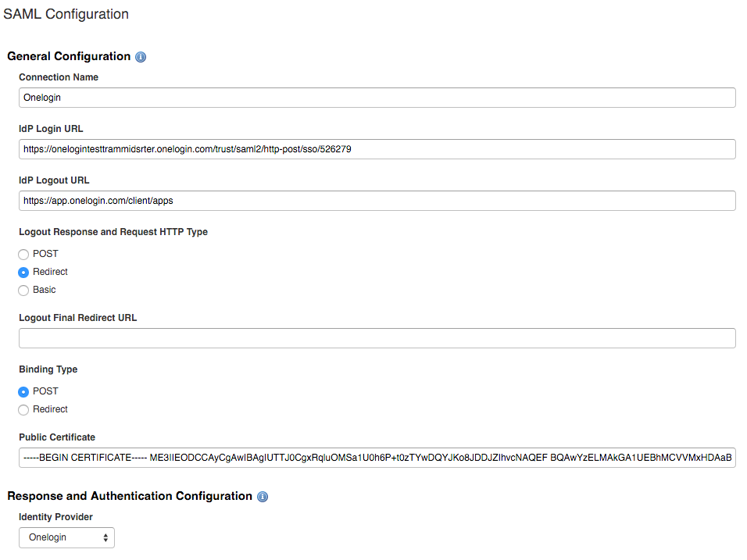Select the Basic logout HTTP type option
747x560 pixels.
pyautogui.click(x=23, y=290)
